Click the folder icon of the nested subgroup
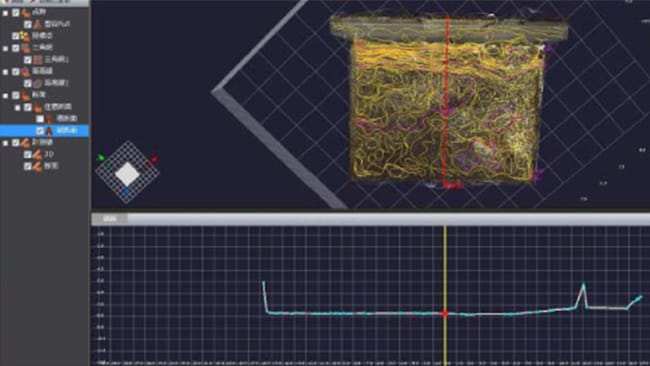Screen dimensions: 650x366 (x=38, y=108)
